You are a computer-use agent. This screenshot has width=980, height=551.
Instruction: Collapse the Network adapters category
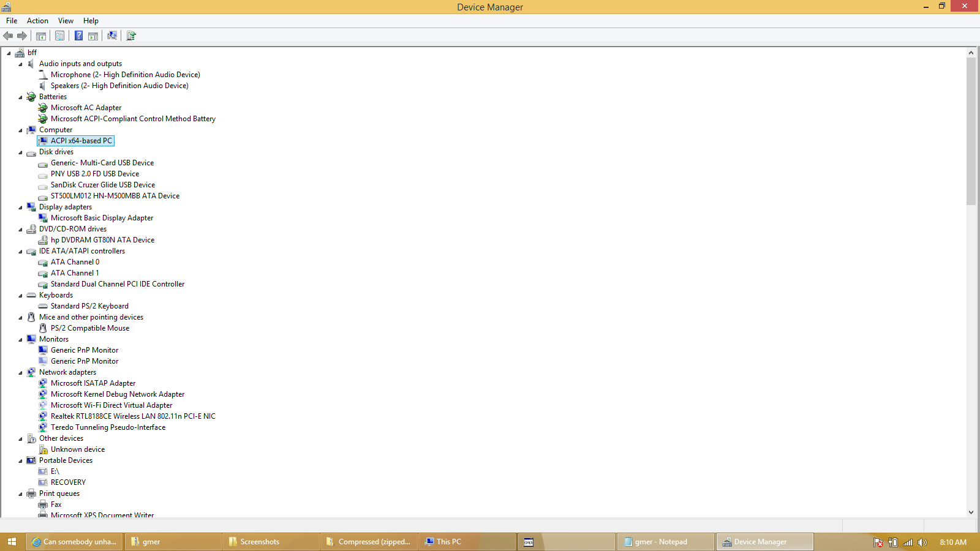(20, 373)
